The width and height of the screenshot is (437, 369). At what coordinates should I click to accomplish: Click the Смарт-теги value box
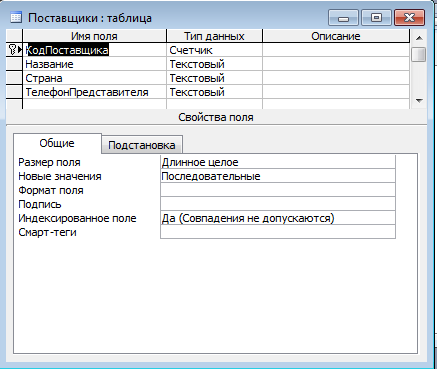(278, 232)
